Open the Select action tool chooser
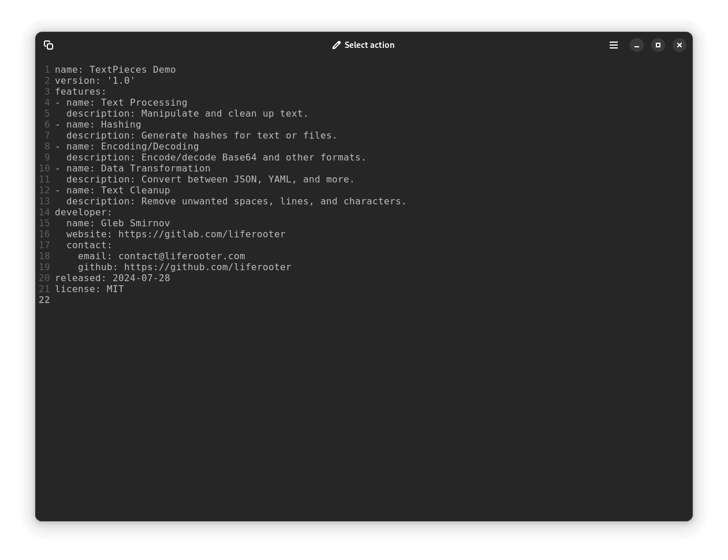This screenshot has height=560, width=728. (363, 45)
